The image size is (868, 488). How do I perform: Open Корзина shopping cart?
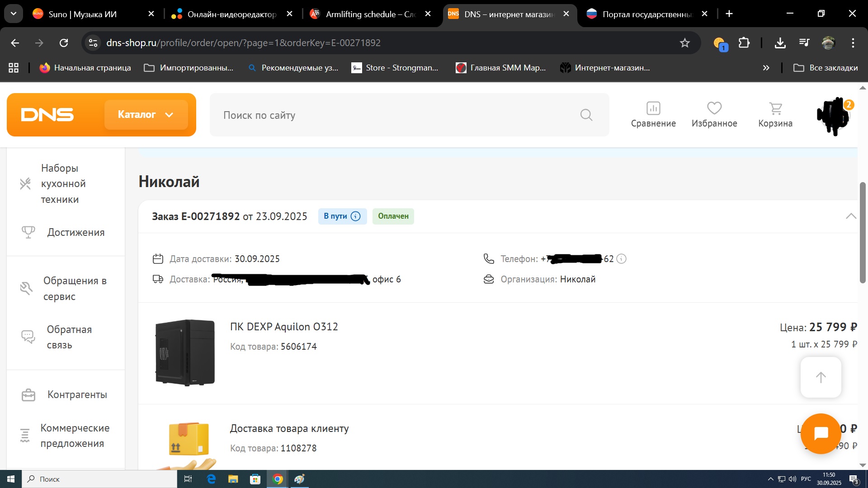point(775,115)
